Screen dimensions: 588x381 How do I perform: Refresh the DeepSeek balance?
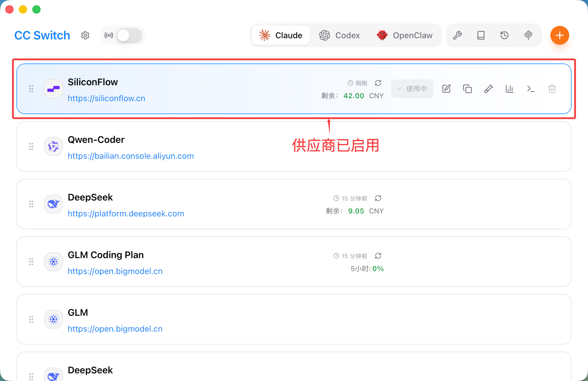pyautogui.click(x=378, y=198)
